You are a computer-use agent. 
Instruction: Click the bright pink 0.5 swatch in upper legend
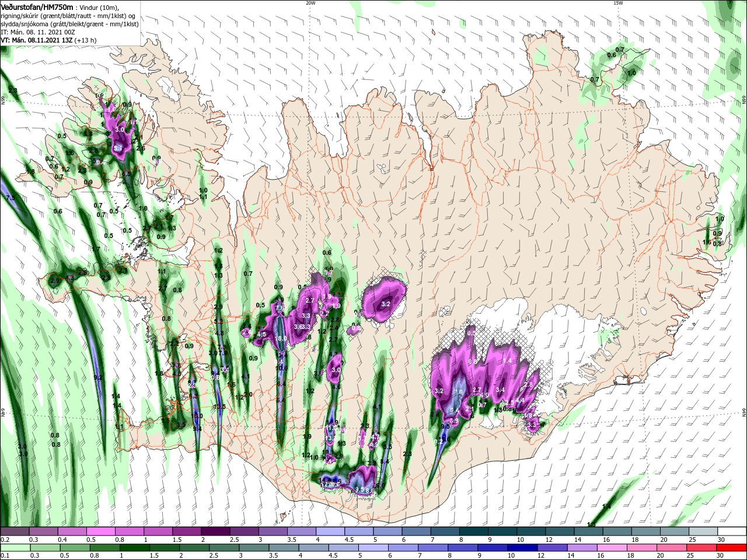pyautogui.click(x=100, y=531)
